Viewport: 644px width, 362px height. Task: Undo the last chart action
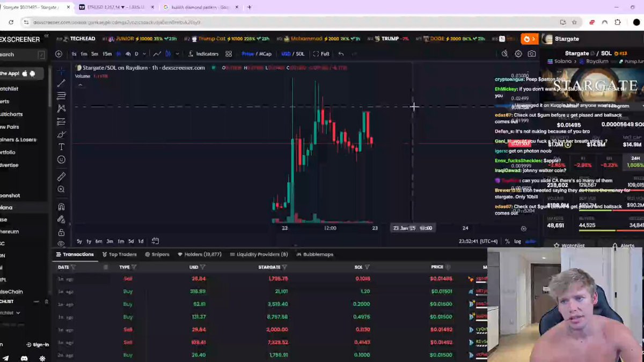[341, 54]
